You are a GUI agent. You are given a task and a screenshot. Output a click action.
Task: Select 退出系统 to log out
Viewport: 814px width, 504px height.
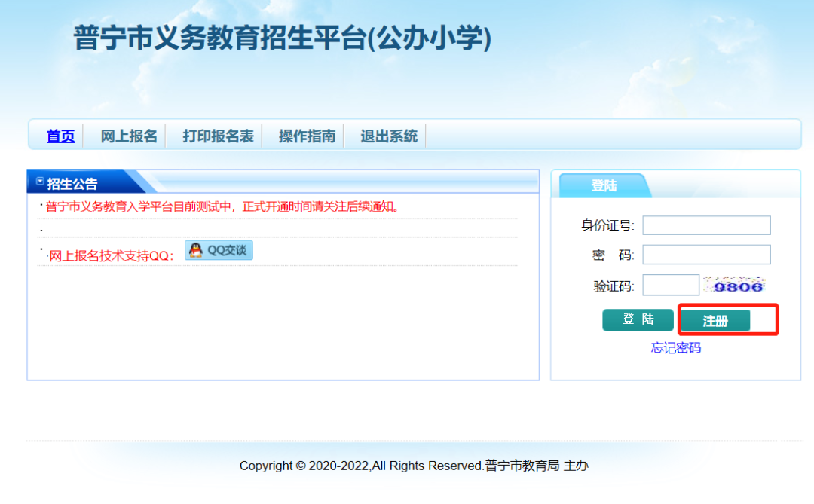click(390, 136)
